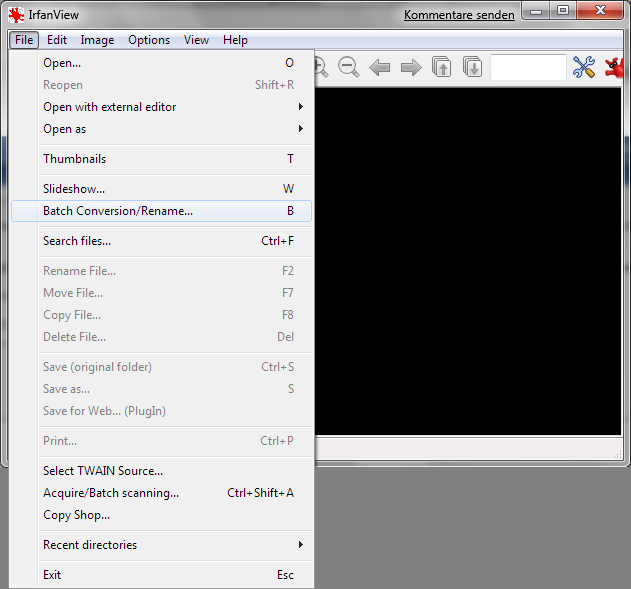This screenshot has height=589, width=631.
Task: Select Thumbnails menu entry
Action: tap(161, 159)
